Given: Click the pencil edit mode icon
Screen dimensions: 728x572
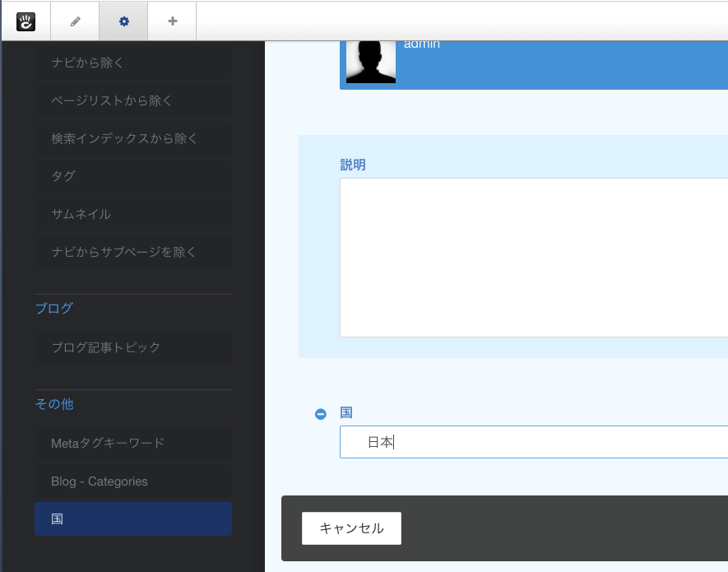Looking at the screenshot, I should (x=75, y=21).
